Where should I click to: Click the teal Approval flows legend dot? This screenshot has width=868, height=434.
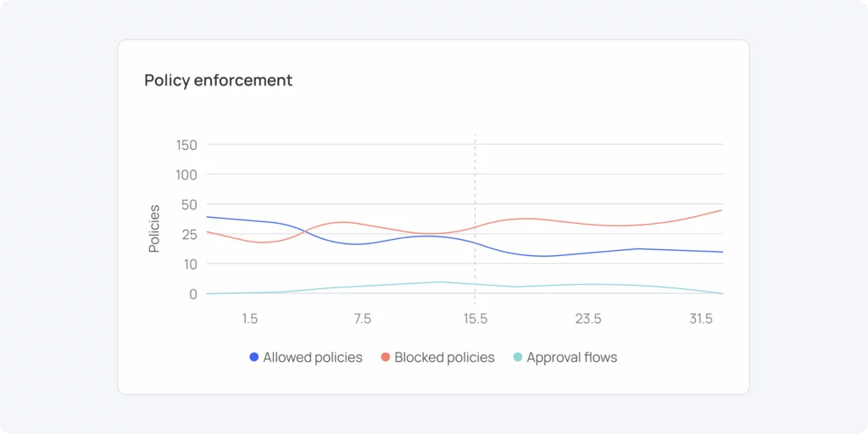[x=518, y=358]
